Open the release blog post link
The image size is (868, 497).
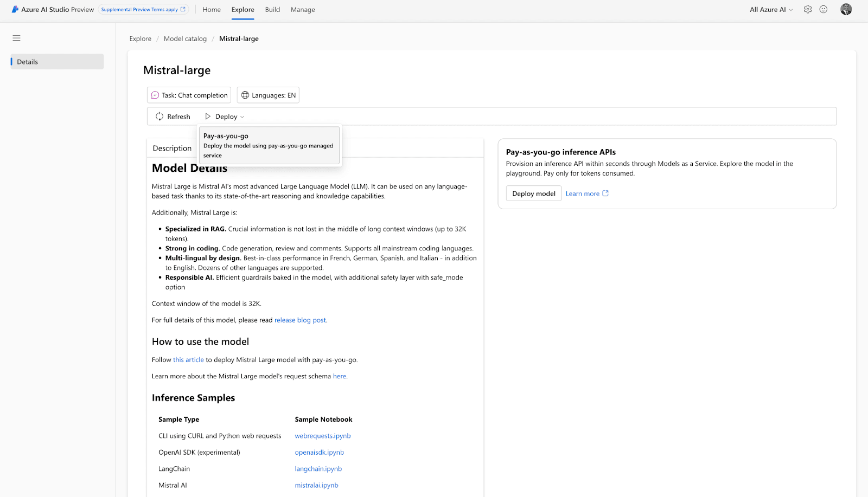tap(301, 320)
